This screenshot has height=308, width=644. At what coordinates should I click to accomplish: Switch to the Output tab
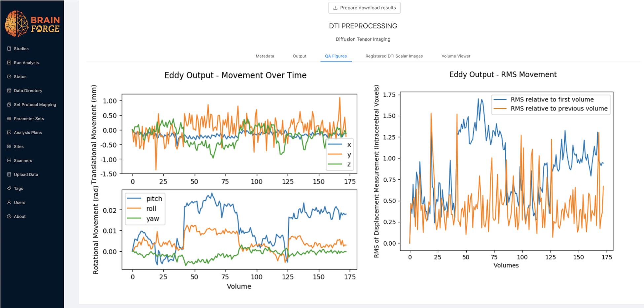click(300, 56)
